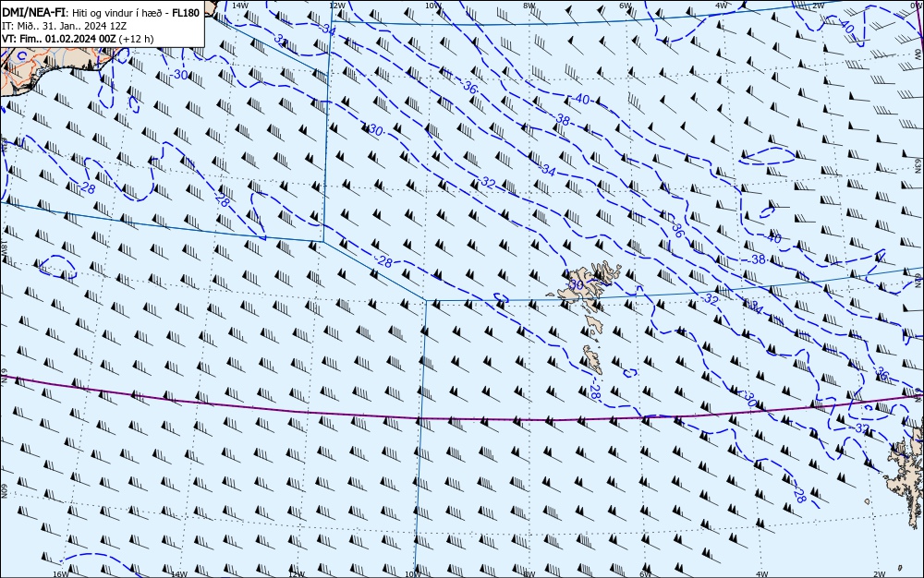
Task: Click the southernmost Faroe island (Suðuroy)
Action: (593, 359)
